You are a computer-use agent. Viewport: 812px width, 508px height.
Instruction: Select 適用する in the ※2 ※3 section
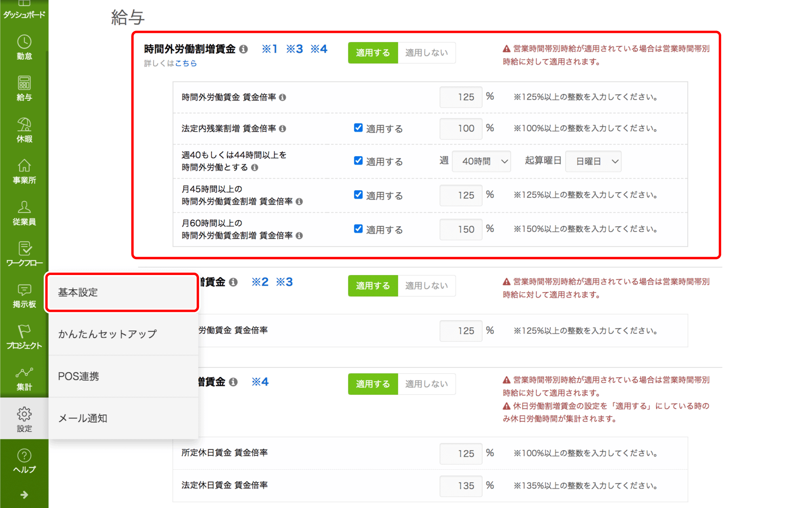tap(373, 286)
